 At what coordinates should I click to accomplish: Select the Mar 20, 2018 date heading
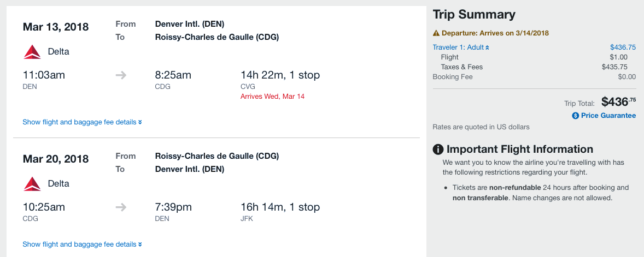(56, 159)
